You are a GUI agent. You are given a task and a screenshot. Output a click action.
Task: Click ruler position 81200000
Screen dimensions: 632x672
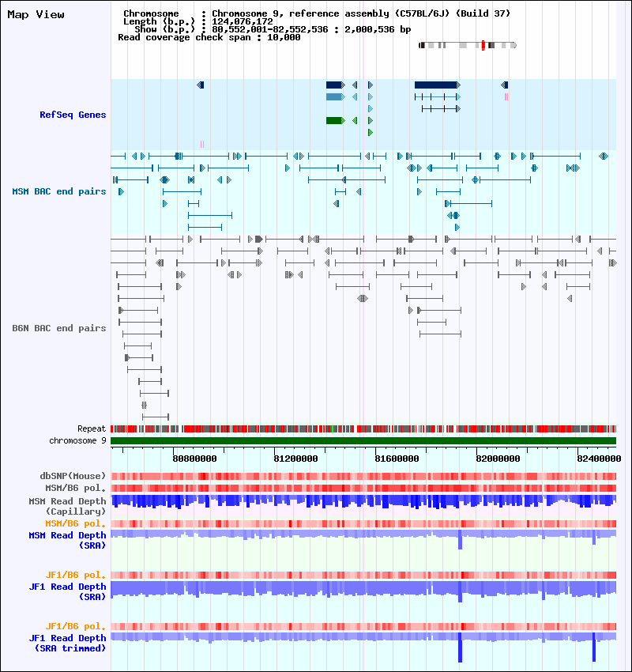(x=295, y=459)
